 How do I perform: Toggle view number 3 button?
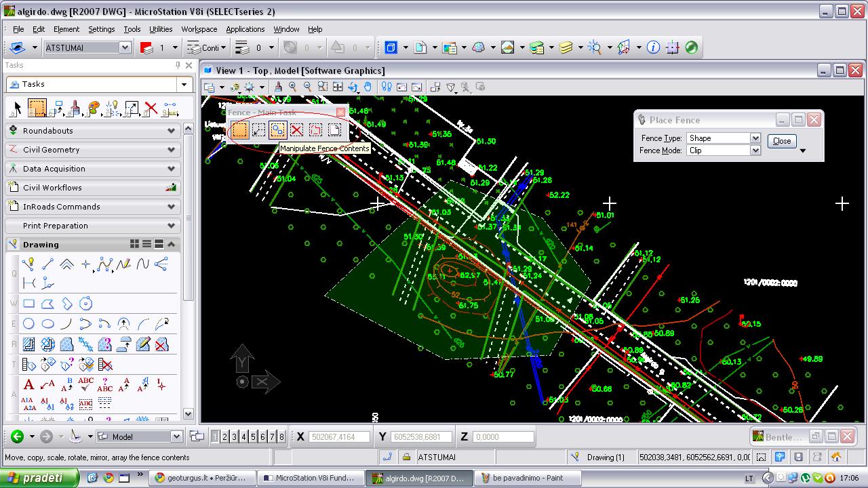tap(234, 437)
